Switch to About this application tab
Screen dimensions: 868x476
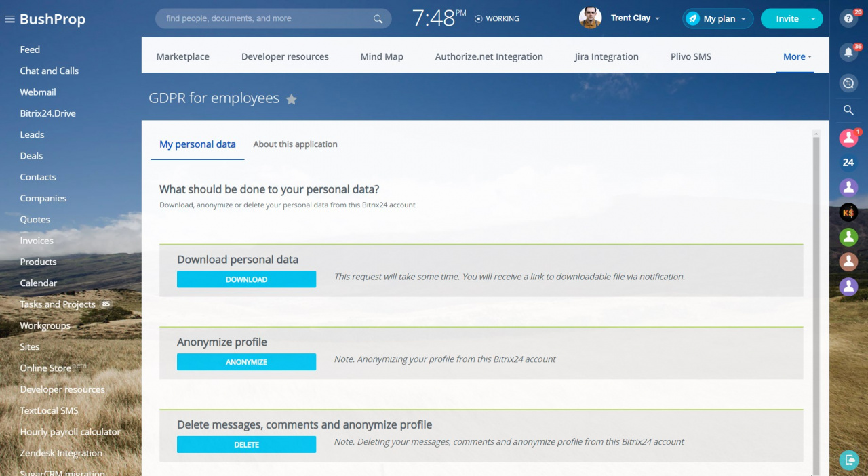click(295, 144)
